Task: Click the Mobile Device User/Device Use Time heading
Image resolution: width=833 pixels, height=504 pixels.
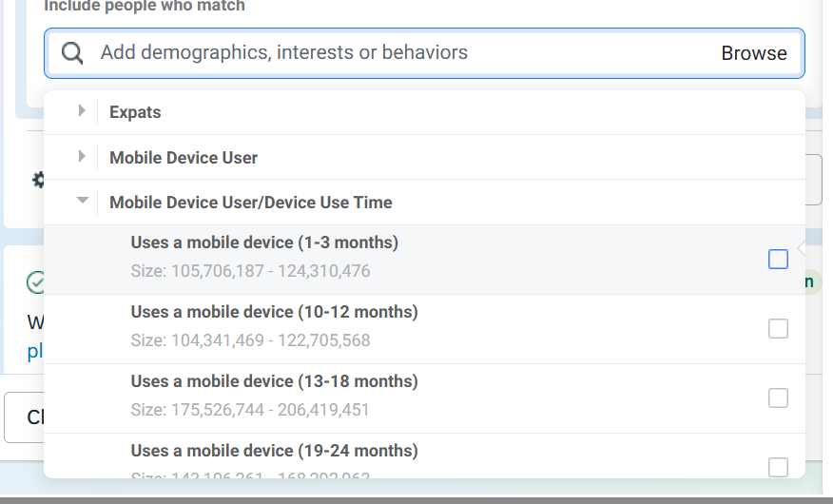Action: pos(251,203)
